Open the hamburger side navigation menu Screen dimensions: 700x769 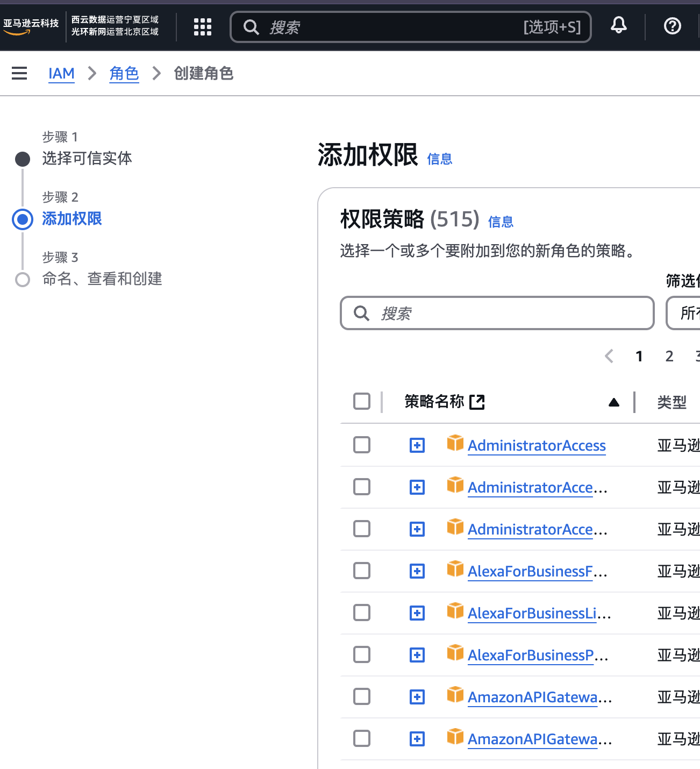[19, 73]
